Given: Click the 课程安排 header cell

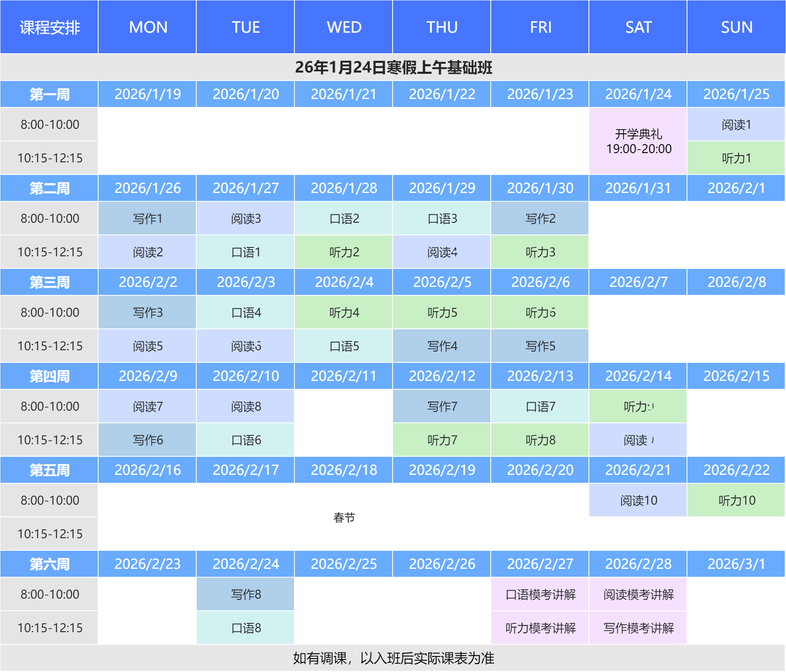Looking at the screenshot, I should tap(49, 27).
